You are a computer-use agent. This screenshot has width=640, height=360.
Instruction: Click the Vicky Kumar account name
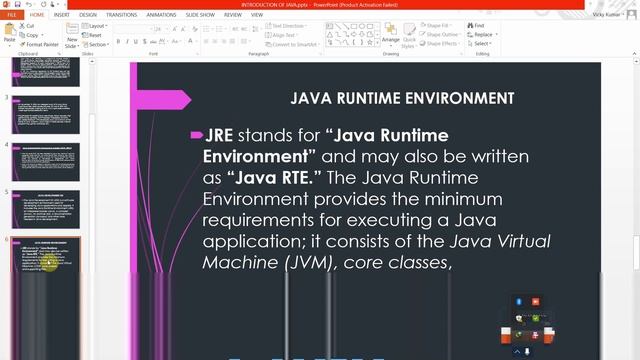606,15
